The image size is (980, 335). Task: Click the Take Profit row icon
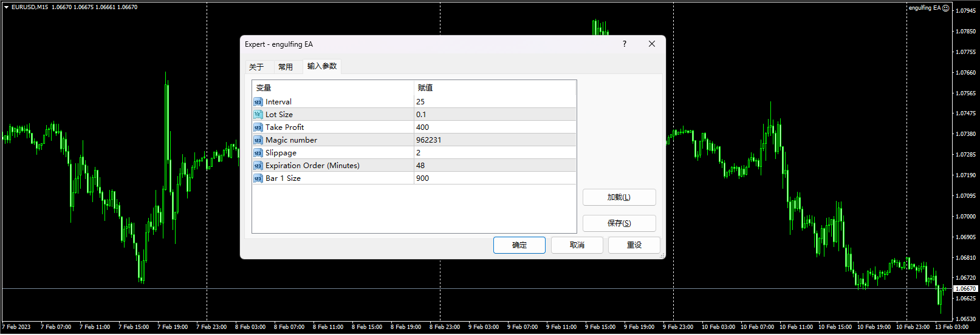(258, 127)
